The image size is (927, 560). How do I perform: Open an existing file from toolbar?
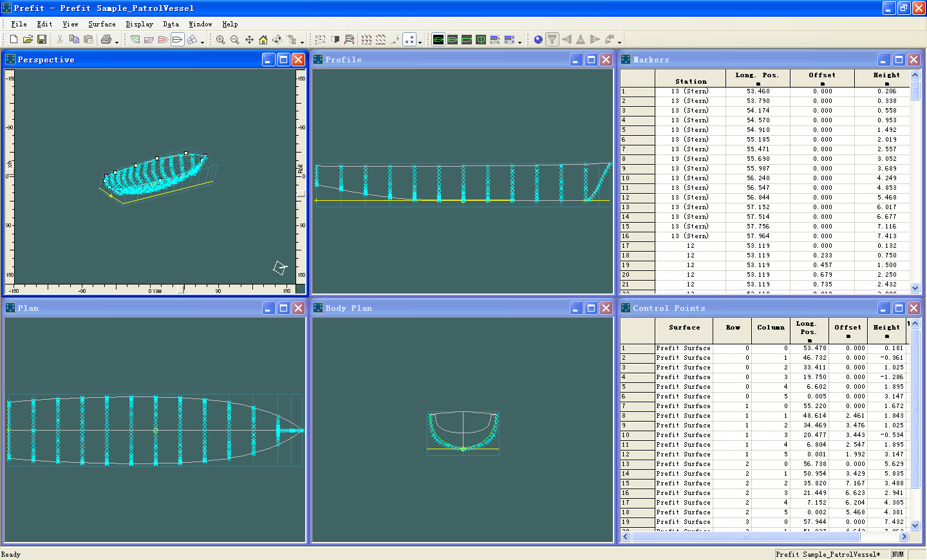coord(28,39)
